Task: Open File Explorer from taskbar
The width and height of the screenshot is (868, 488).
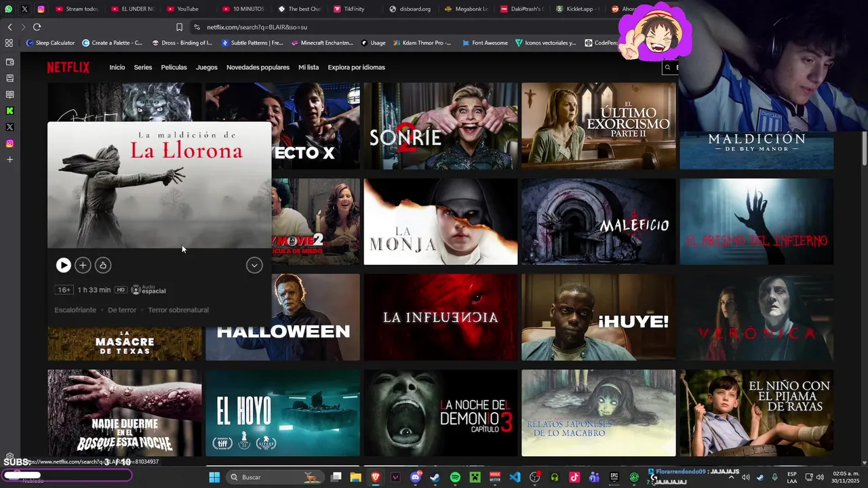Action: click(x=355, y=477)
